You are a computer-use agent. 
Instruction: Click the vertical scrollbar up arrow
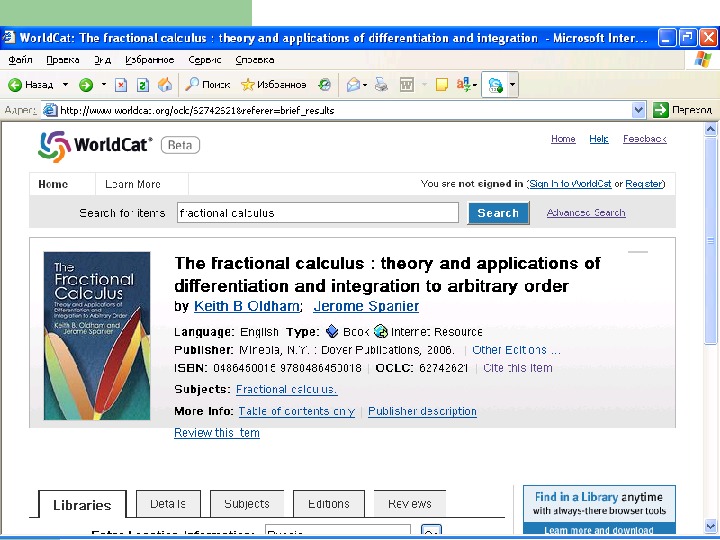pyautogui.click(x=710, y=129)
